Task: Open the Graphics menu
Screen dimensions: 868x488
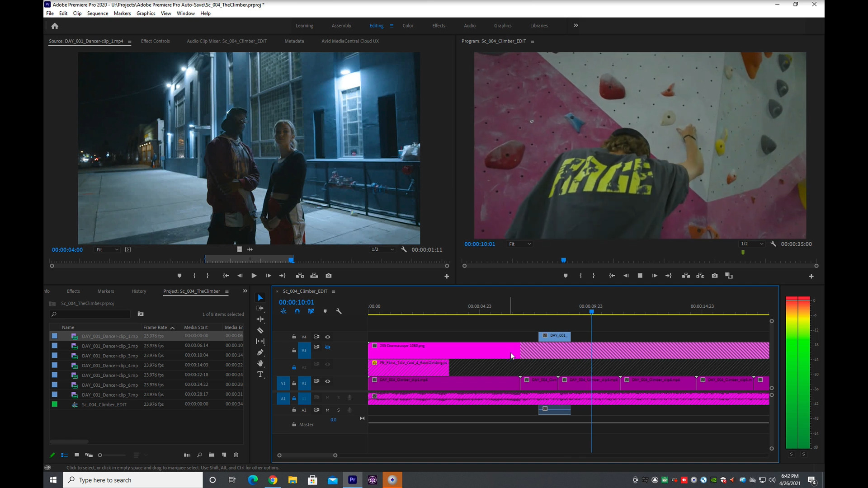Action: coord(146,13)
